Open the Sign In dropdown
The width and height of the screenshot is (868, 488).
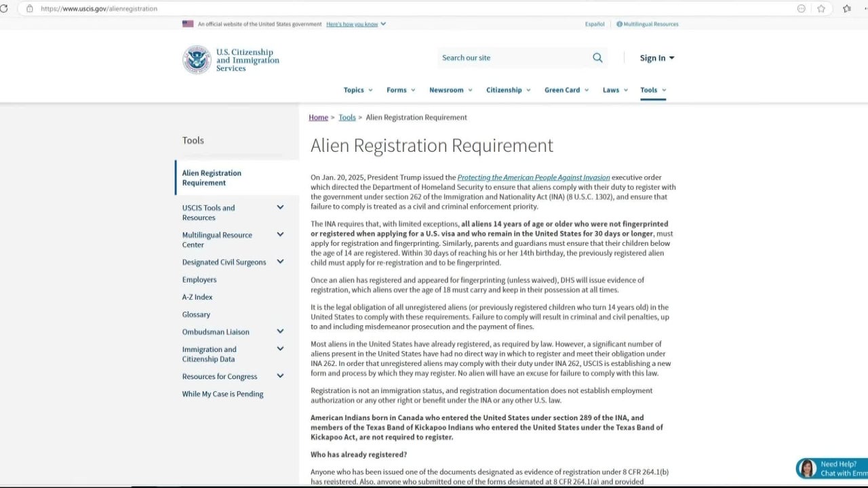point(656,58)
